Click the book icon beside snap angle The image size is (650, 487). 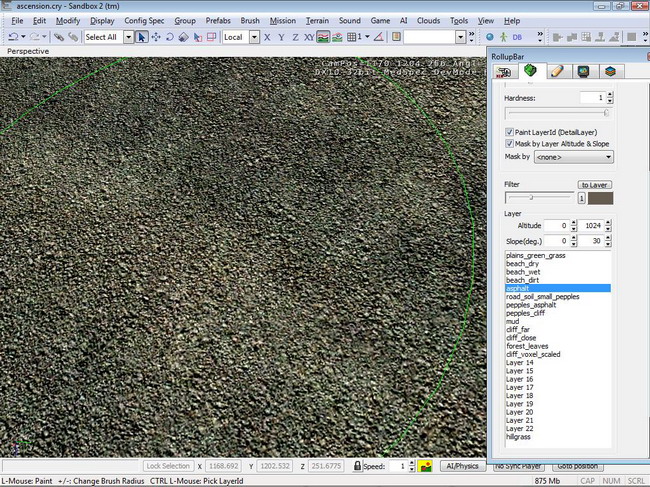pos(396,36)
